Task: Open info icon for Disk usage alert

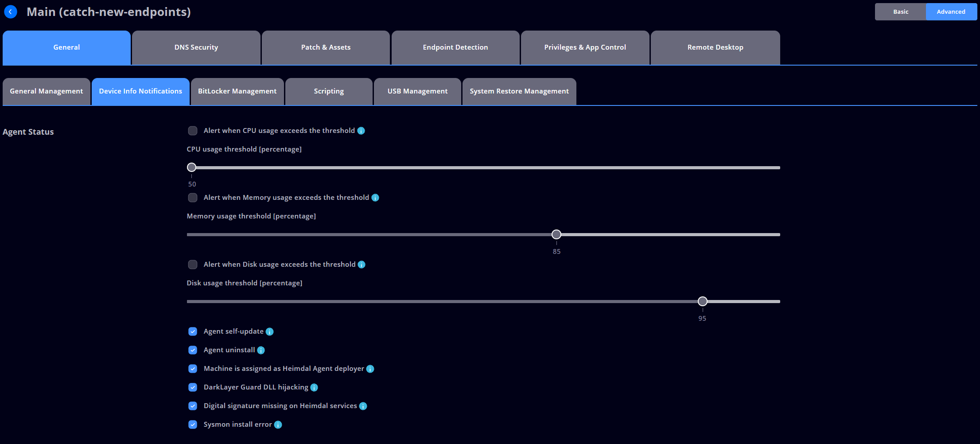Action: (x=362, y=265)
